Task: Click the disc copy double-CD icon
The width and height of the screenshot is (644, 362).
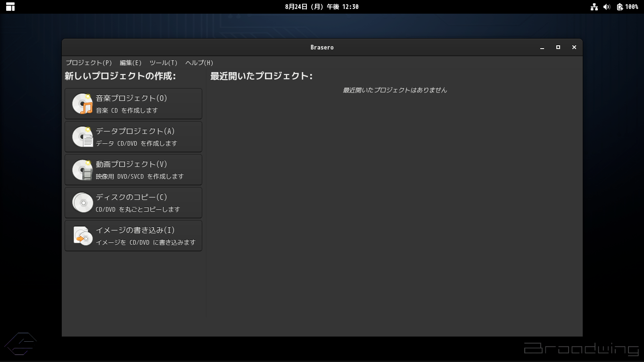Action: [83, 203]
